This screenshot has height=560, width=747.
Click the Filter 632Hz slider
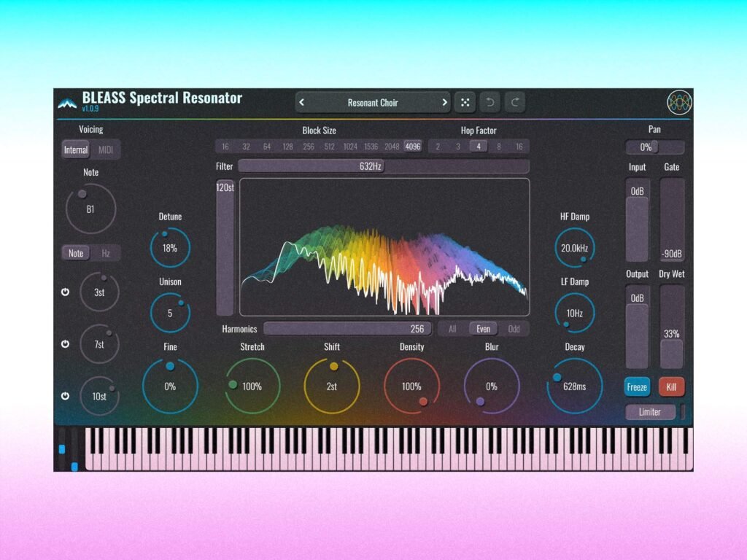tap(384, 166)
